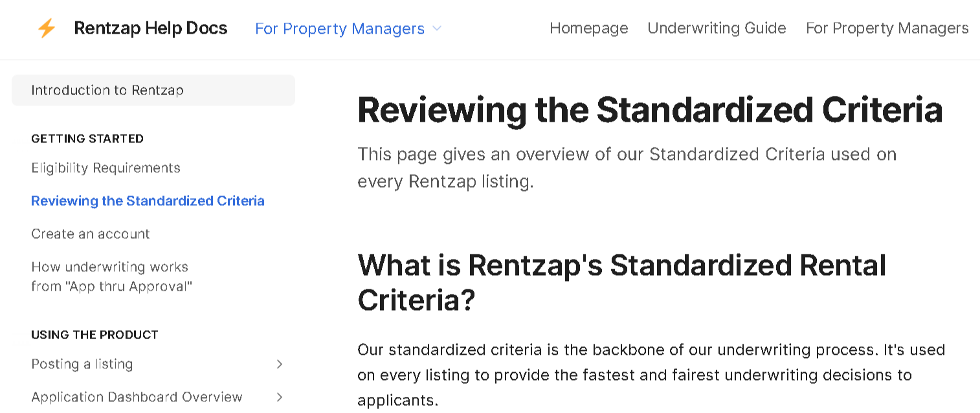Open the blue For Property Managers dropdown
The height and width of the screenshot is (413, 980).
[x=340, y=29]
